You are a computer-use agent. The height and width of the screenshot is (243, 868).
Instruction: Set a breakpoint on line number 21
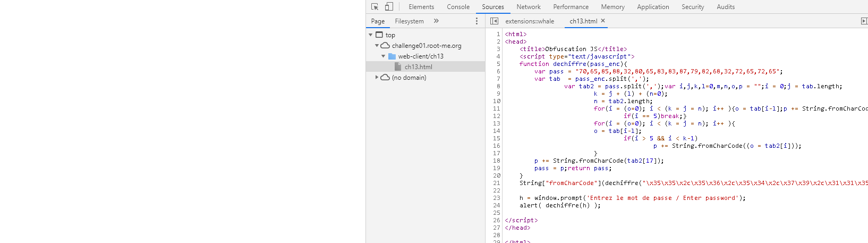pyautogui.click(x=496, y=183)
